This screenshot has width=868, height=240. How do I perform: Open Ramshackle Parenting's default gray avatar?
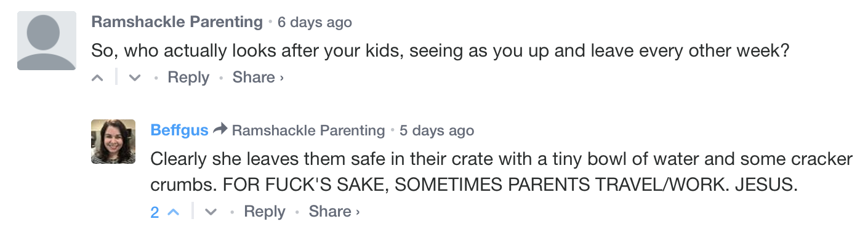(x=47, y=41)
